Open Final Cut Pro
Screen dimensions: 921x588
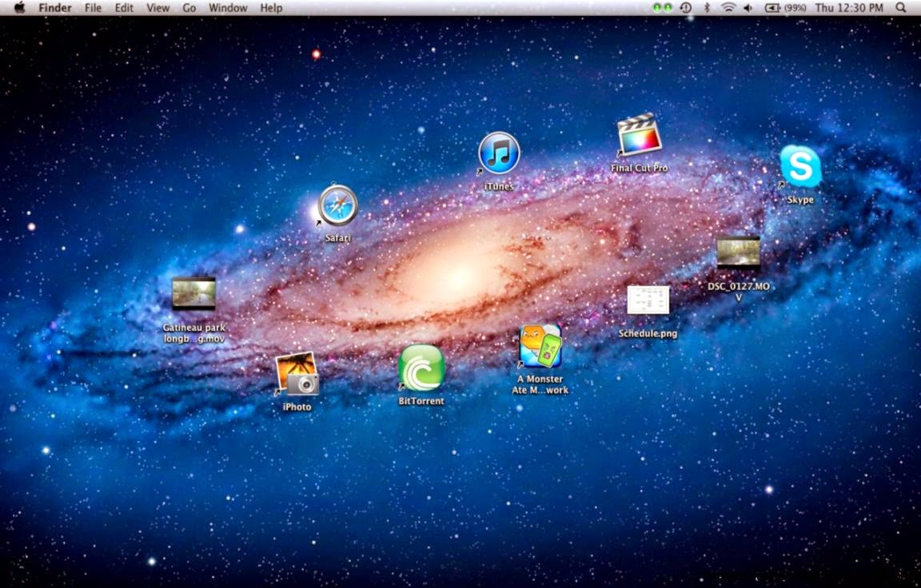point(638,135)
